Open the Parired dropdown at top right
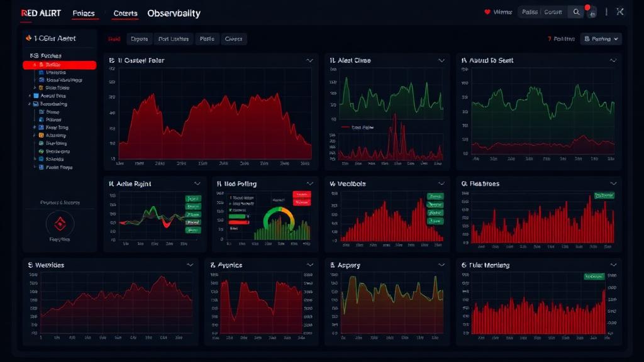 coord(601,39)
